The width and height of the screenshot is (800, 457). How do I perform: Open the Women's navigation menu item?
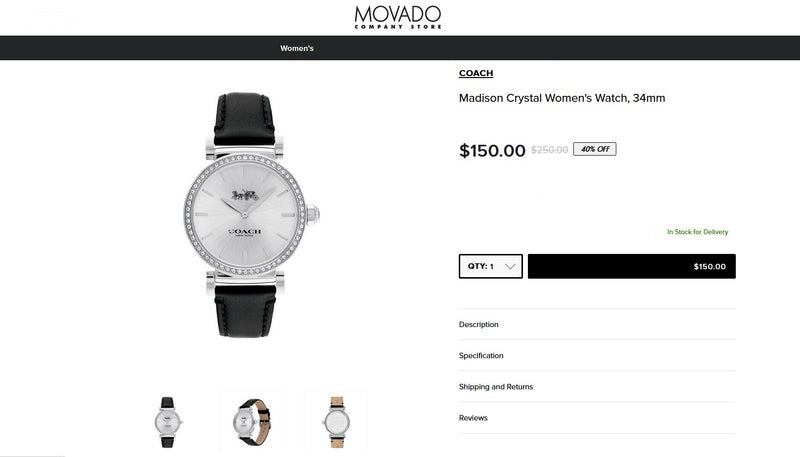296,48
